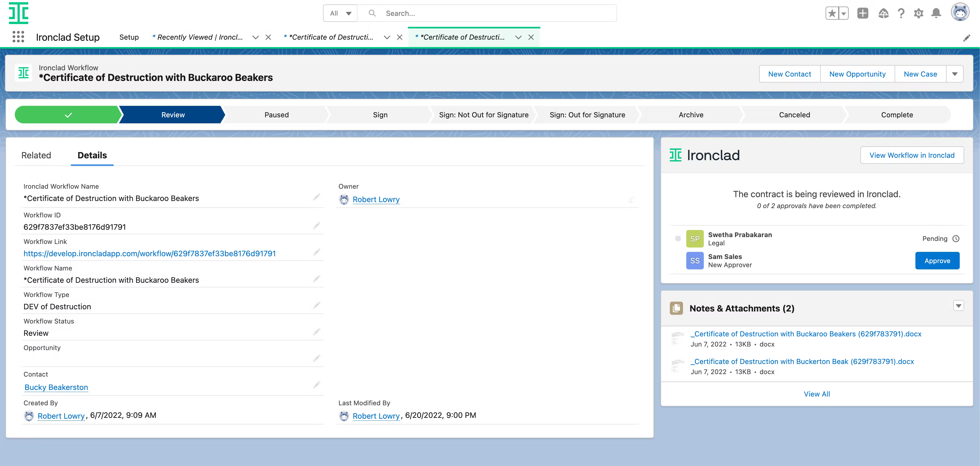Expand more record actions dropdown
The width and height of the screenshot is (980, 466).
(955, 74)
